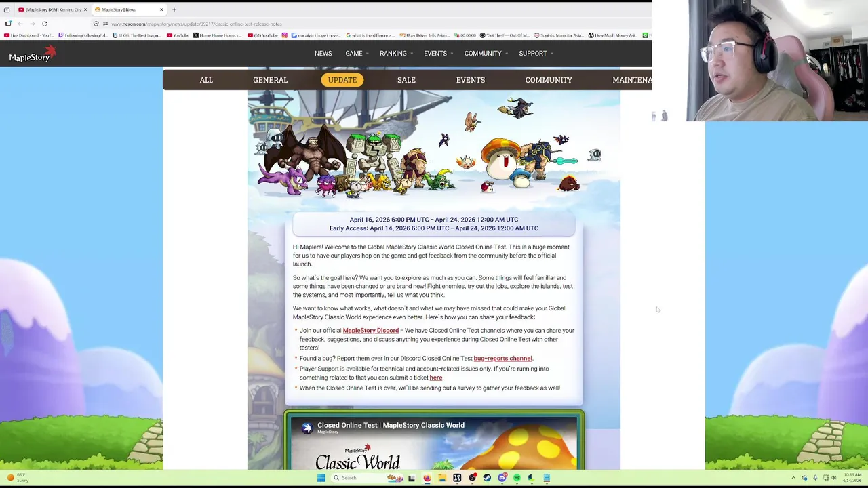
Task: Open a new browser tab
Action: [174, 9]
